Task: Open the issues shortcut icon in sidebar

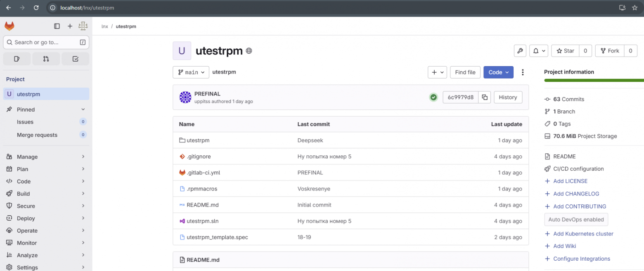Action: click(17, 59)
